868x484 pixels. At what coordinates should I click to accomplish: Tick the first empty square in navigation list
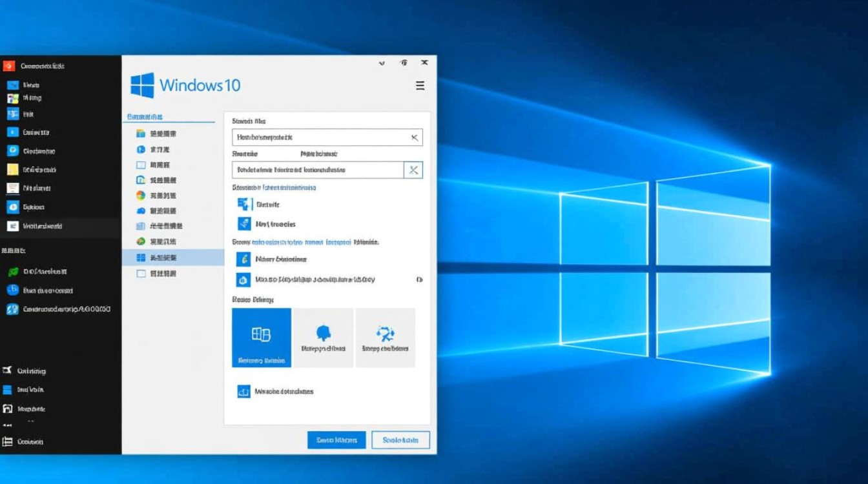pos(141,165)
